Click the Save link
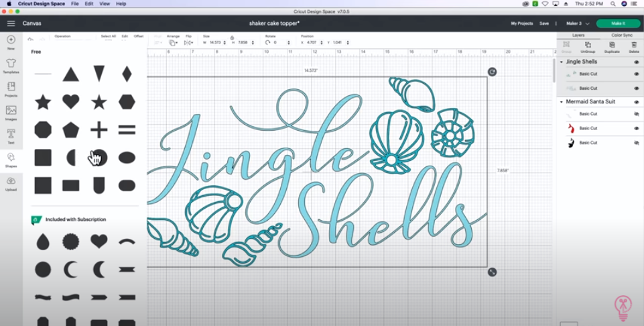 [x=544, y=23]
